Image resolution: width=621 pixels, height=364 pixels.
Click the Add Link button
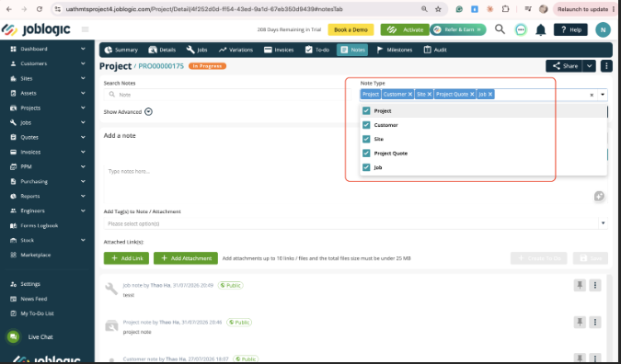(x=126, y=258)
